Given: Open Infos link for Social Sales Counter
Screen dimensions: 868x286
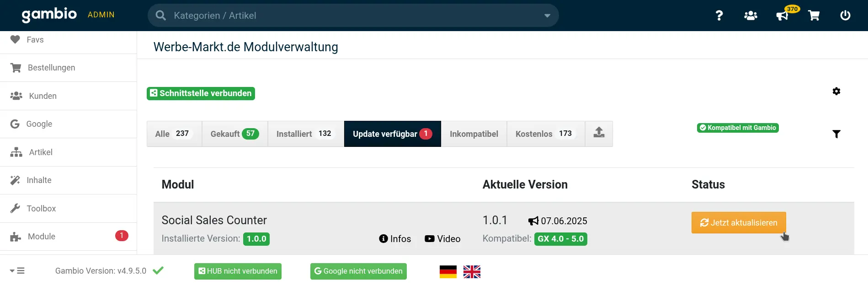Looking at the screenshot, I should tap(395, 239).
